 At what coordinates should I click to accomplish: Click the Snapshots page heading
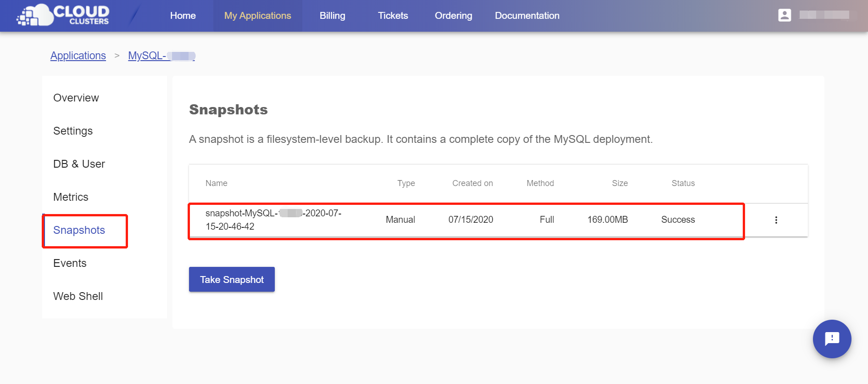(x=228, y=109)
